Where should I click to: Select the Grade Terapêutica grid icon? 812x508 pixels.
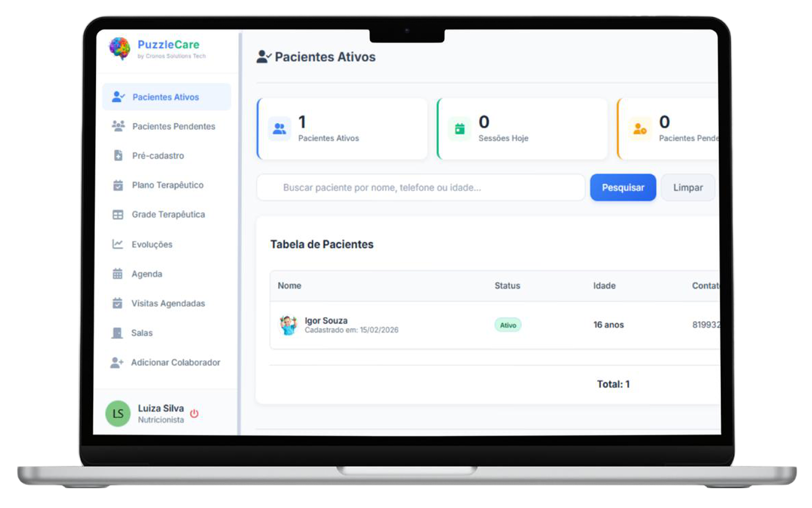117,214
